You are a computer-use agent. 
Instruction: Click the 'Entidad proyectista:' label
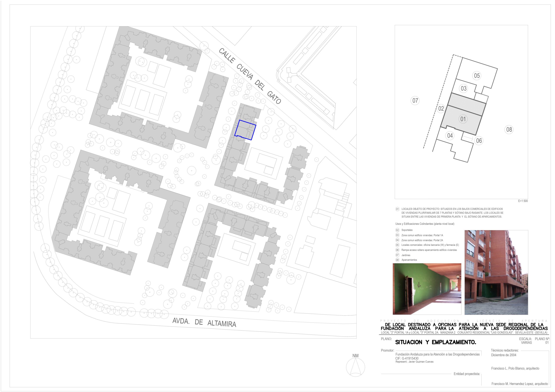(x=467, y=374)
